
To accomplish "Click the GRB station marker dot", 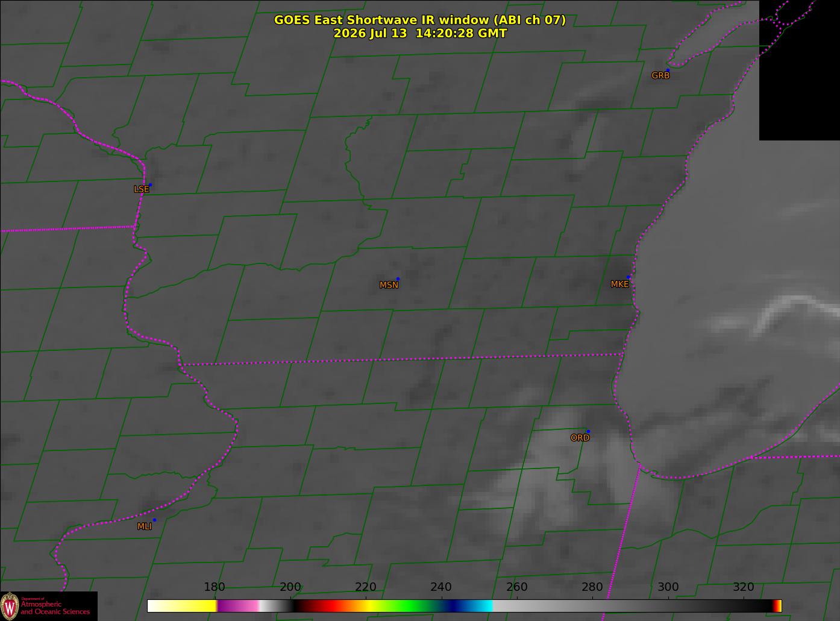I will (x=668, y=70).
